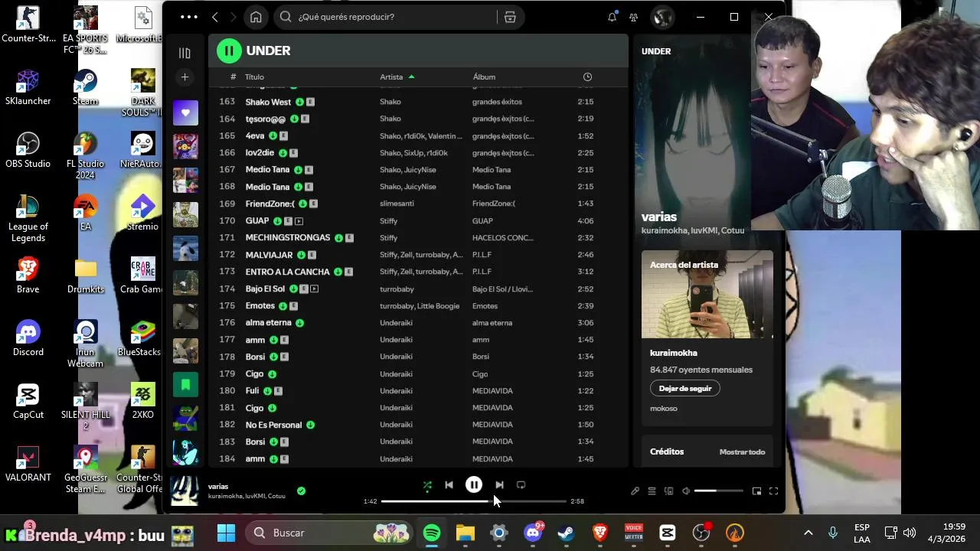Screen dimensions: 980x551
Task: Click the now-playing album cover thumbnail
Action: tap(185, 491)
